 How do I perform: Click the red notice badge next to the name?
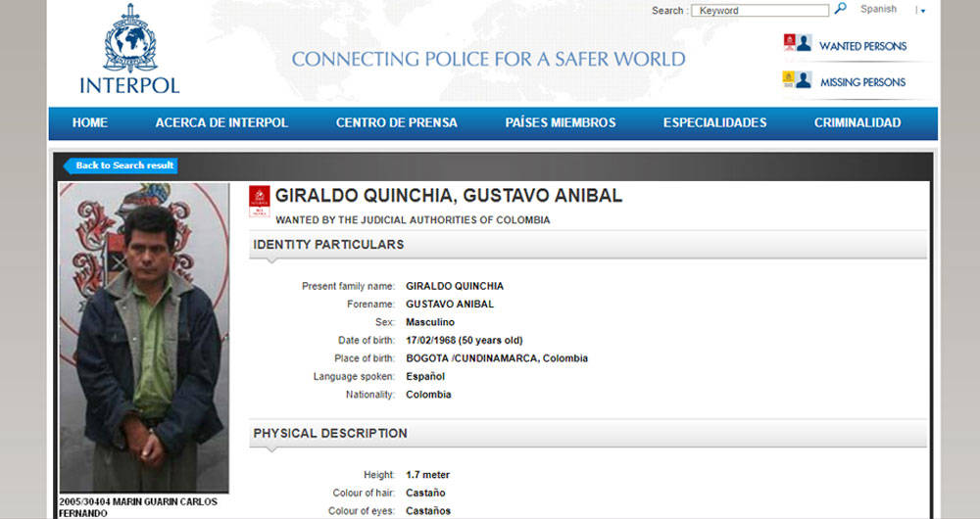coord(260,201)
